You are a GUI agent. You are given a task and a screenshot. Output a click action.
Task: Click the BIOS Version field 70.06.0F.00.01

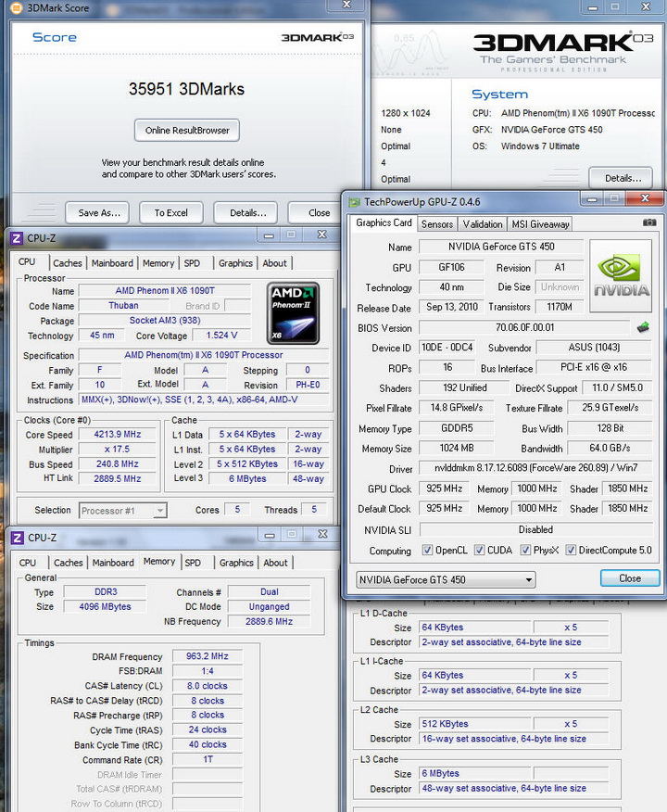point(524,327)
